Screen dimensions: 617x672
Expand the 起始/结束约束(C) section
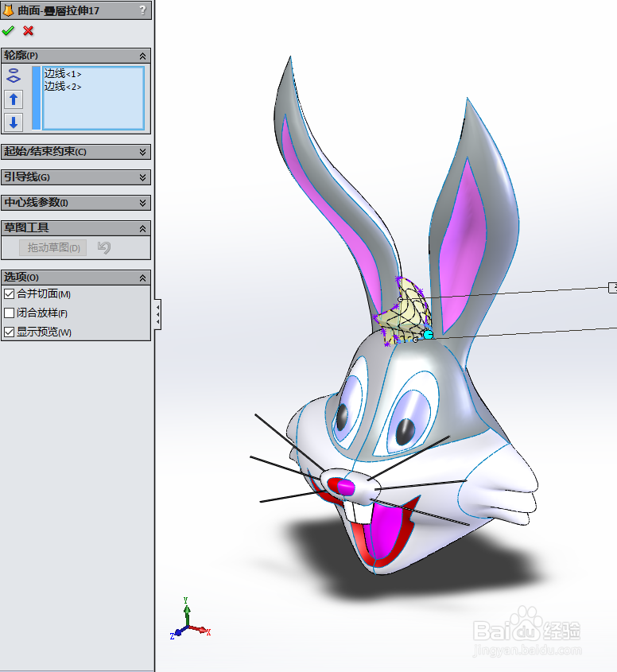pyautogui.click(x=142, y=152)
